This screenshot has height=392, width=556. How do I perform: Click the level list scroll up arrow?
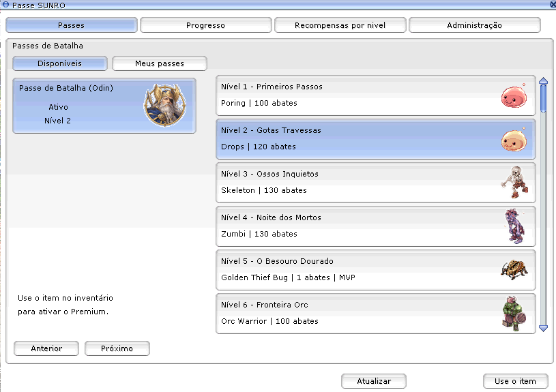coord(543,81)
